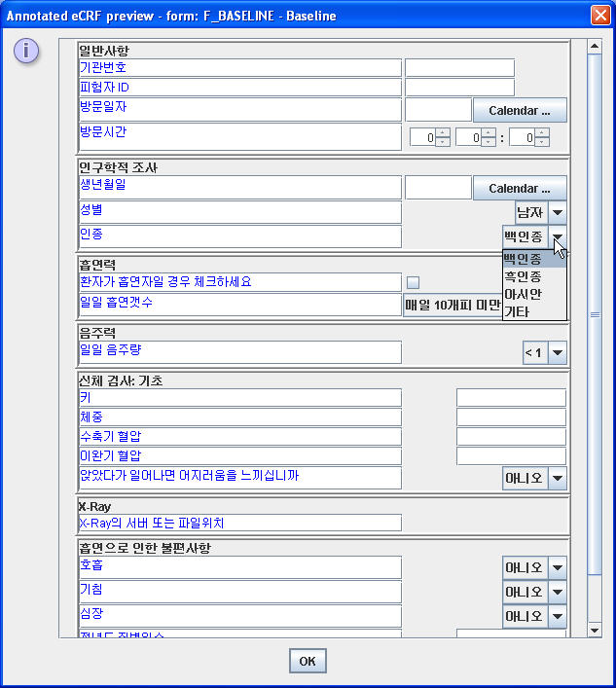Open Calendar for 생년월일

pyautogui.click(x=520, y=188)
